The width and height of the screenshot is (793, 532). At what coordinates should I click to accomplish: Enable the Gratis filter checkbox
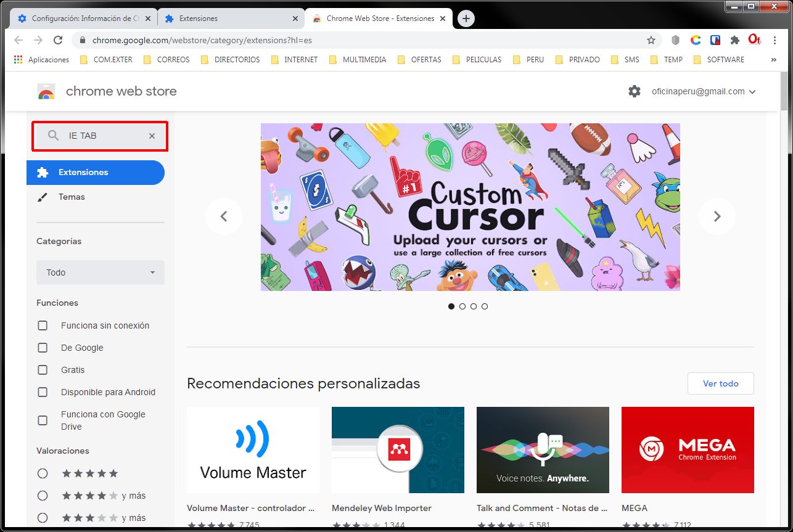[43, 370]
